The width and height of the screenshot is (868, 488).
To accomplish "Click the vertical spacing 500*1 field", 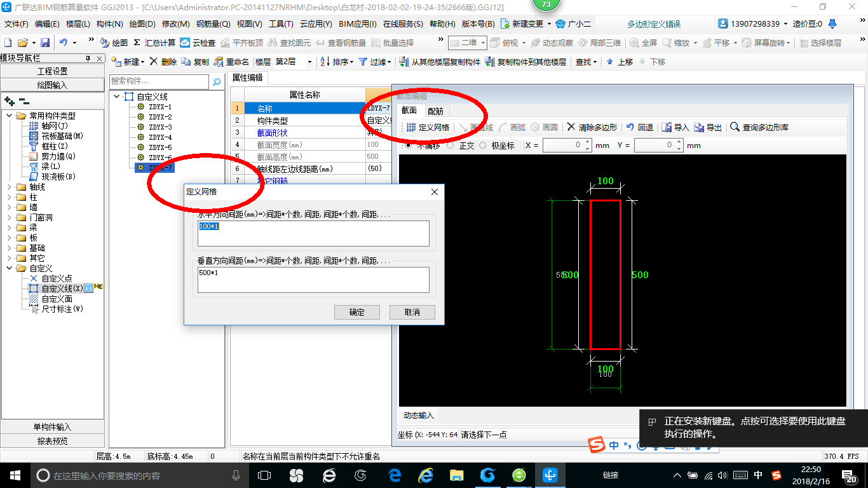I will tap(313, 280).
